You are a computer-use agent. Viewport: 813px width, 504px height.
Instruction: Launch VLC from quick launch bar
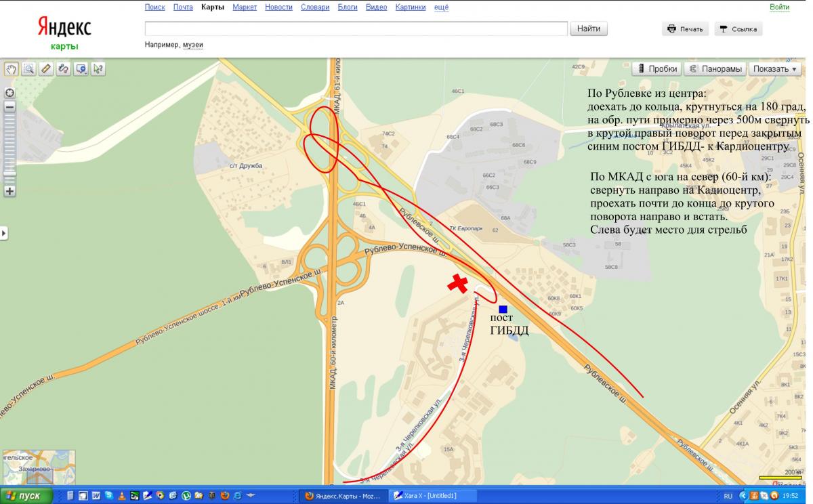(x=121, y=496)
